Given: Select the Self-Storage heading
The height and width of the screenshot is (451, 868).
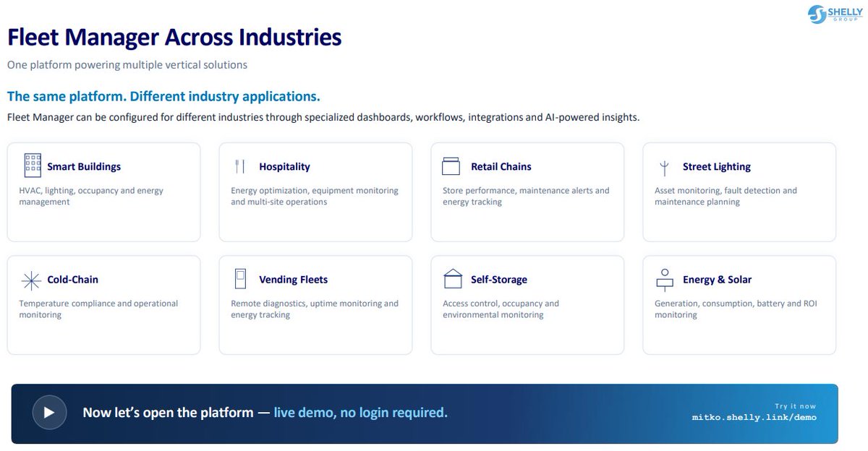Looking at the screenshot, I should [x=499, y=280].
